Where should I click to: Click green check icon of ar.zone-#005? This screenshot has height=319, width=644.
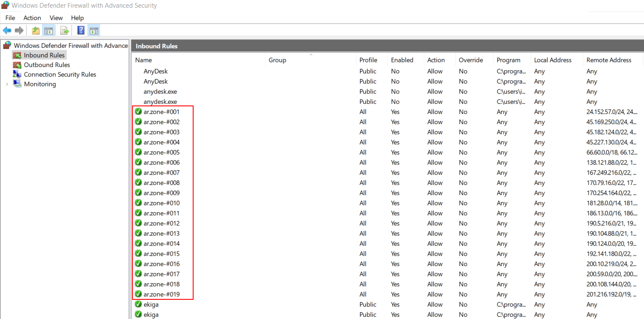138,152
